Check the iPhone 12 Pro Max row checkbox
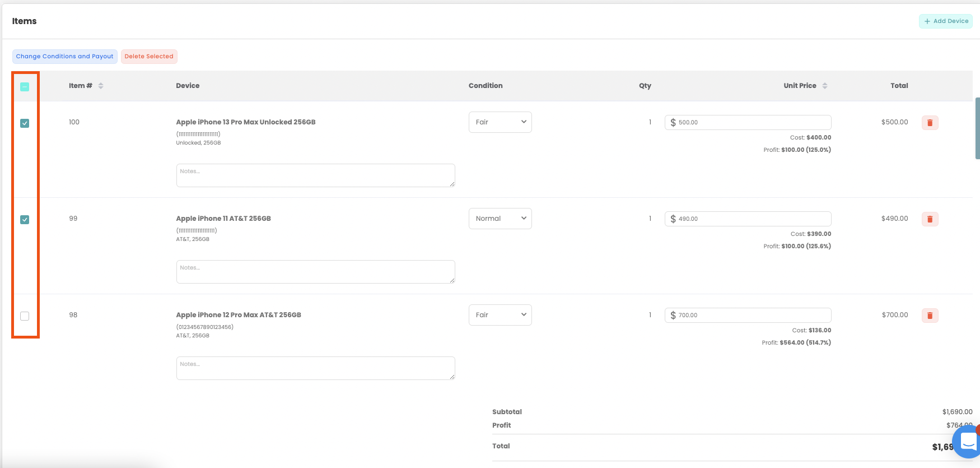 tap(25, 316)
